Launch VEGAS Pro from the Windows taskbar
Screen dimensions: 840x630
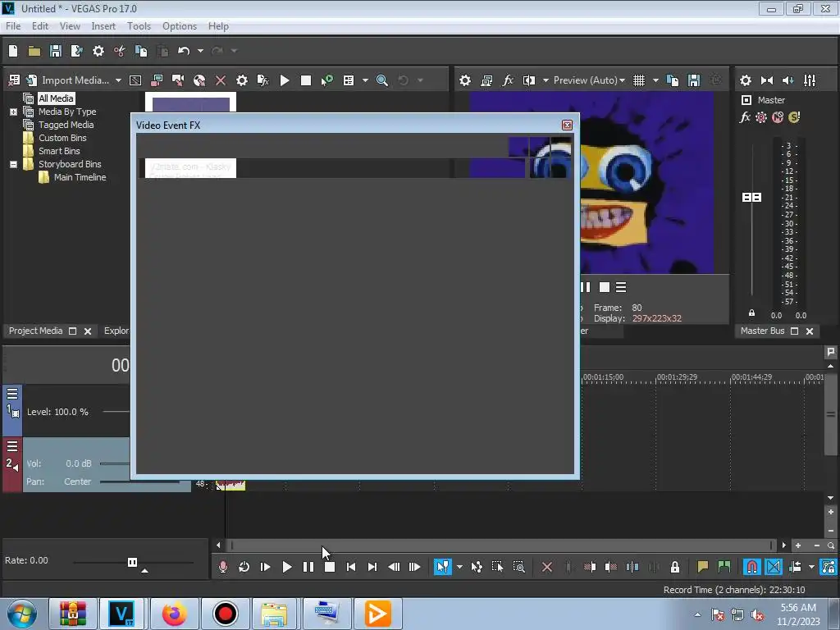(x=121, y=614)
